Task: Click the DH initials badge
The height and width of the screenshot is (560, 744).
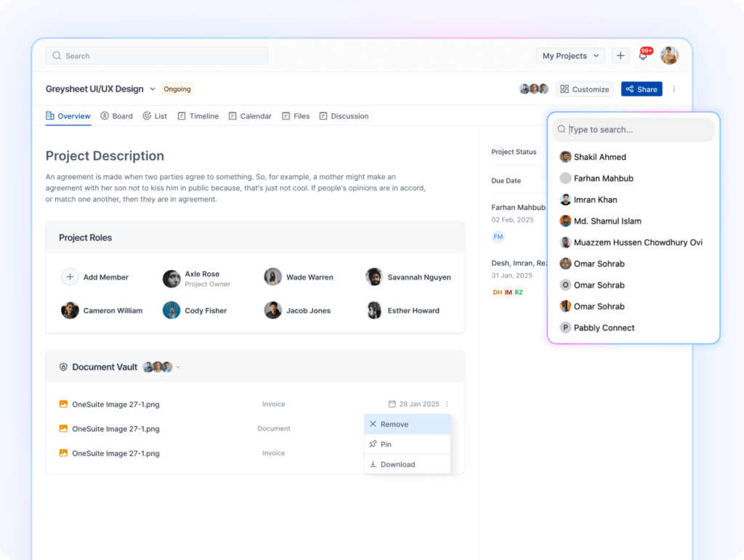Action: coord(497,292)
